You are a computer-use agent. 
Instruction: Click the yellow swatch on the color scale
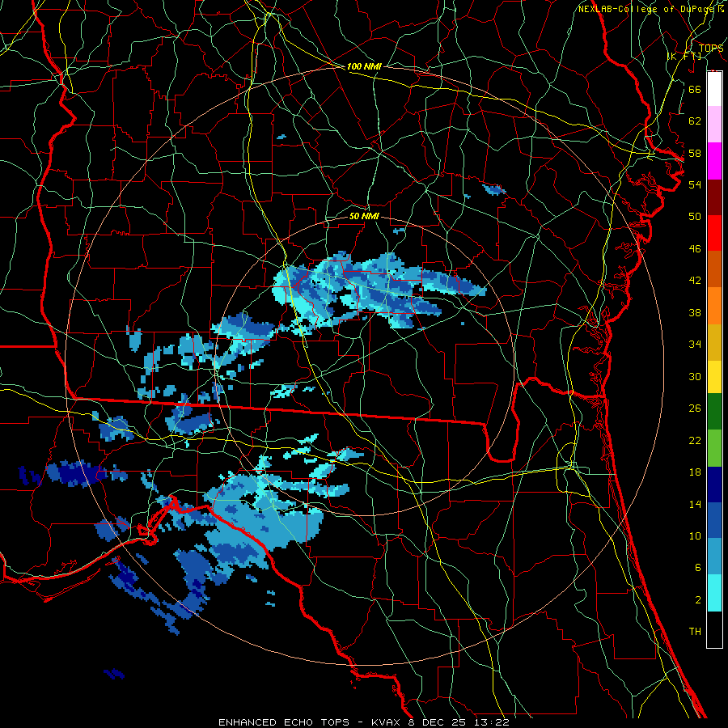[x=714, y=376]
